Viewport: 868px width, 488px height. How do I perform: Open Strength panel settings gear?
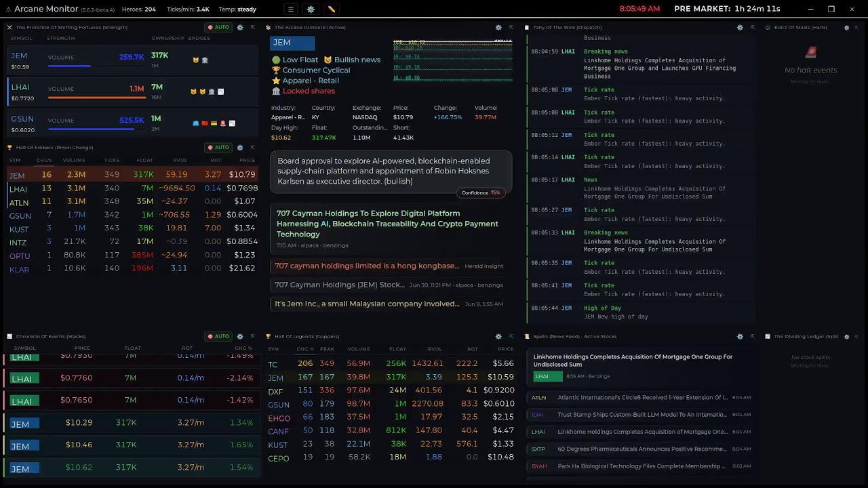[x=240, y=27]
